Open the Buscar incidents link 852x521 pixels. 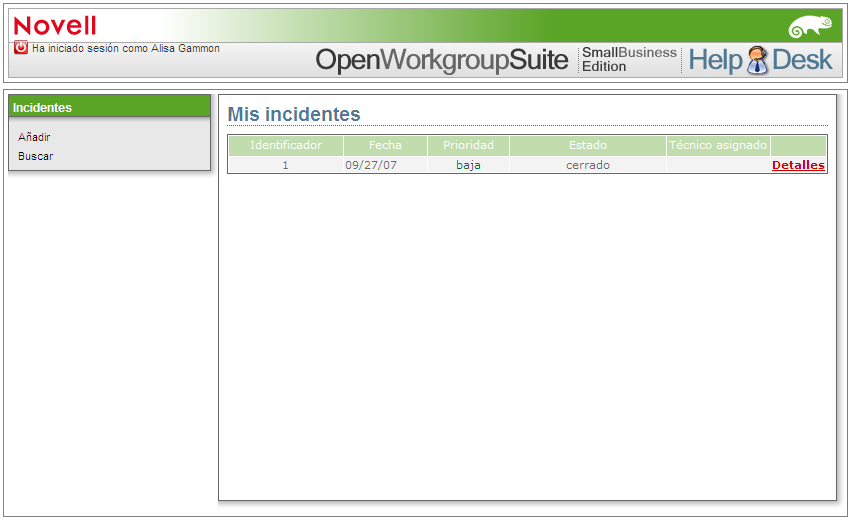[x=35, y=156]
